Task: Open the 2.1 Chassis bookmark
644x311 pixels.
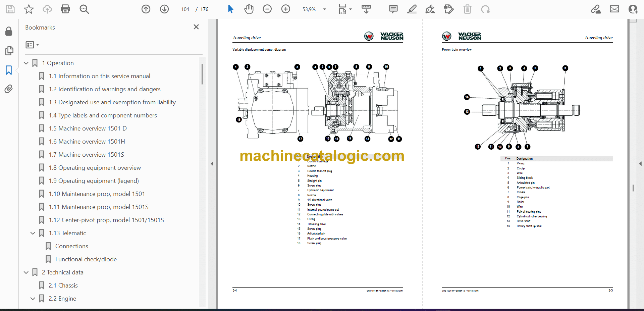Action: click(x=63, y=286)
